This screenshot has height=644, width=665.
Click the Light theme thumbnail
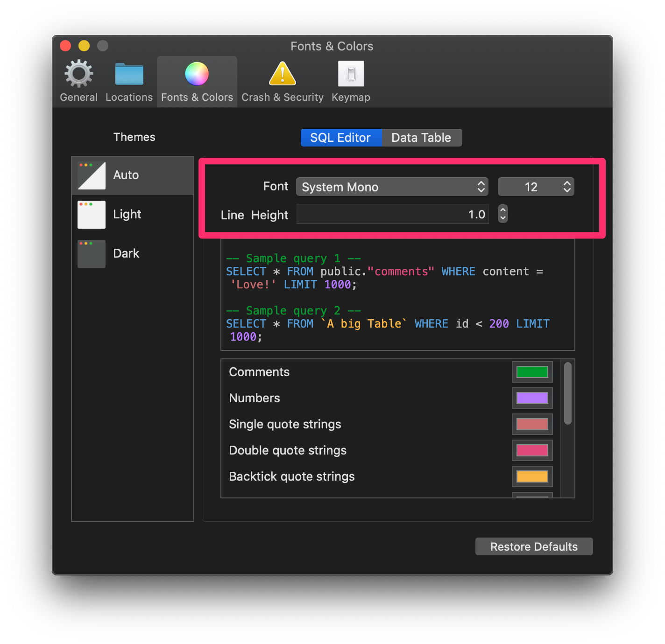point(91,214)
